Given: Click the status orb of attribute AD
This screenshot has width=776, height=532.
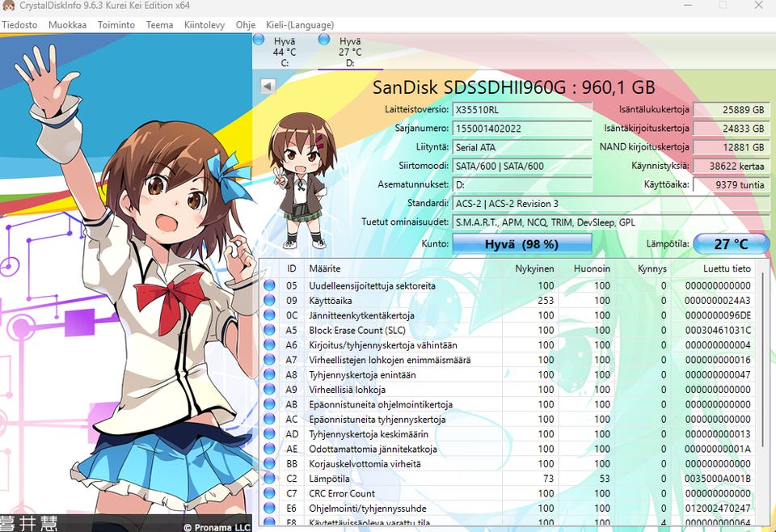Looking at the screenshot, I should tap(269, 434).
